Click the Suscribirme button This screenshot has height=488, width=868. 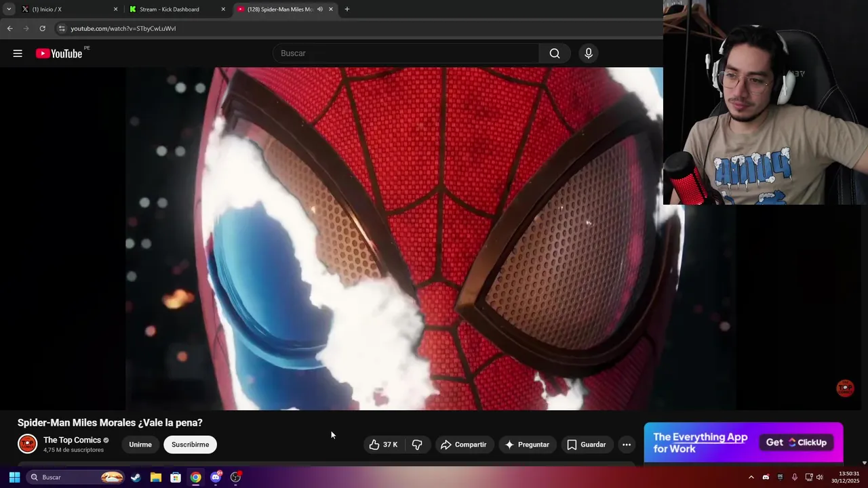point(190,445)
